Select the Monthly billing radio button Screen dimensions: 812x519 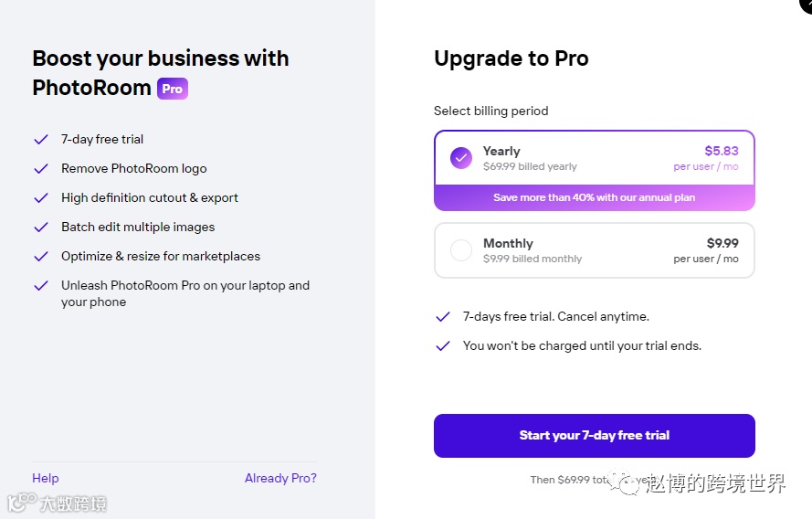click(x=461, y=249)
